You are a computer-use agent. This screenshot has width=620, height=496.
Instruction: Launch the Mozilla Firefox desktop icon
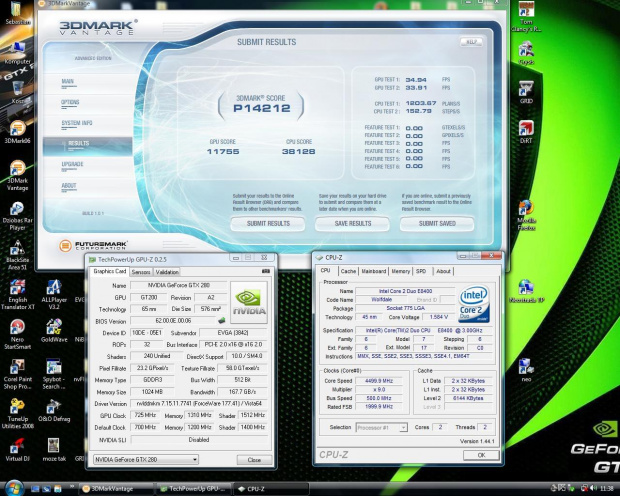pos(526,216)
